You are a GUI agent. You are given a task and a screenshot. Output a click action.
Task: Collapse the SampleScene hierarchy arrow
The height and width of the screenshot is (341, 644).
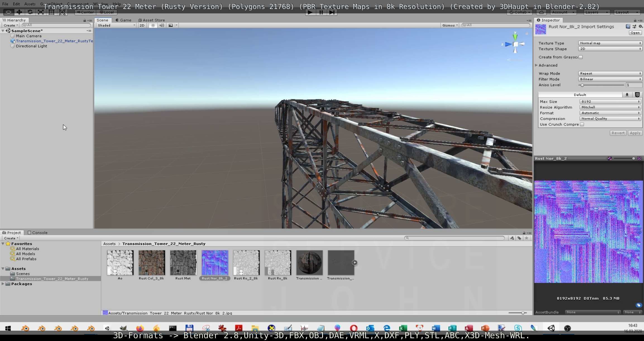(x=3, y=31)
